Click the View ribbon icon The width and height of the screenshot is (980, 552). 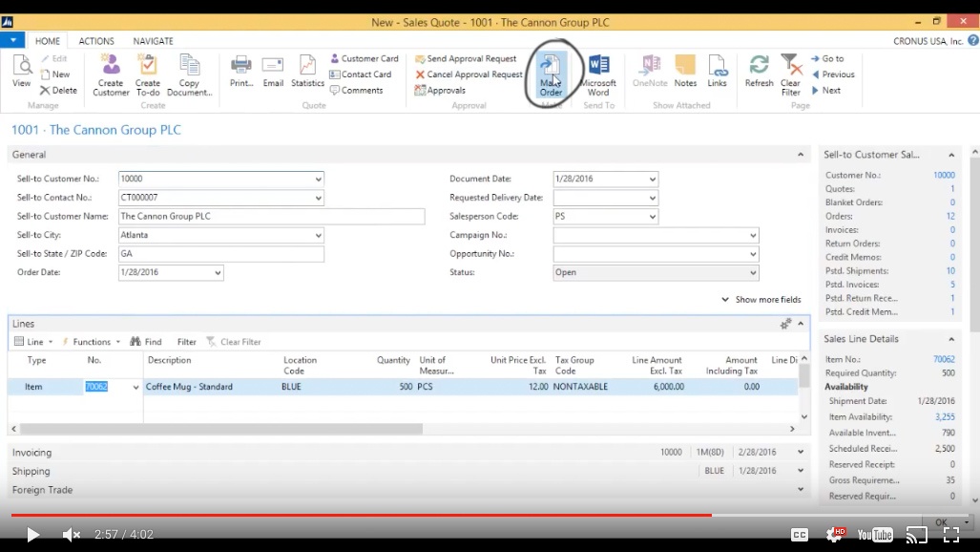(x=21, y=72)
